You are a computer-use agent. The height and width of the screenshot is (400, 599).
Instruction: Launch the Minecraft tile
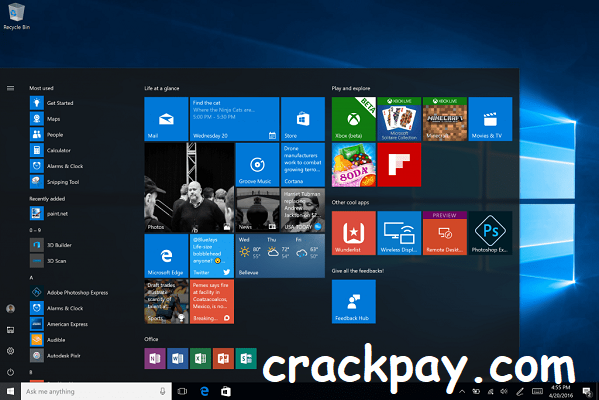(x=445, y=119)
